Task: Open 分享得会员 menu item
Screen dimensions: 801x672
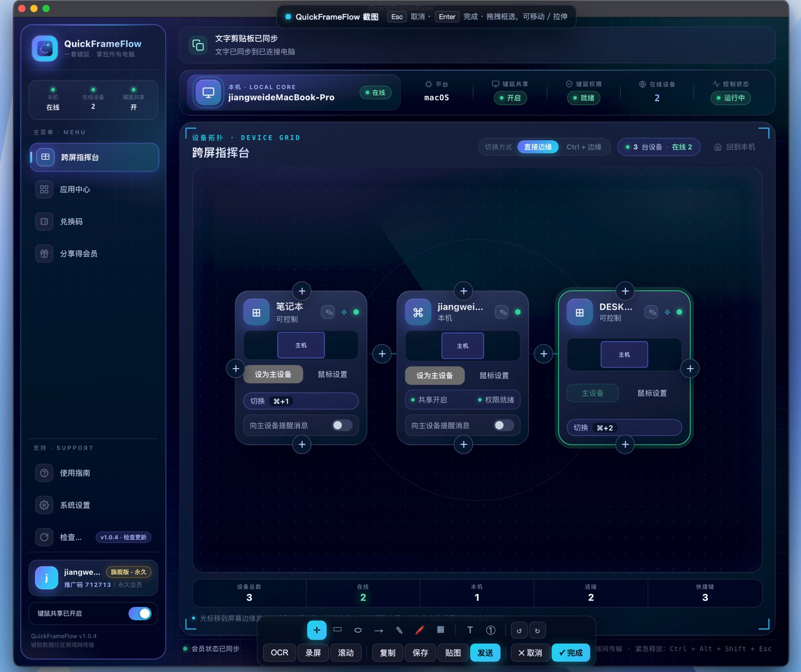Action: coord(94,254)
